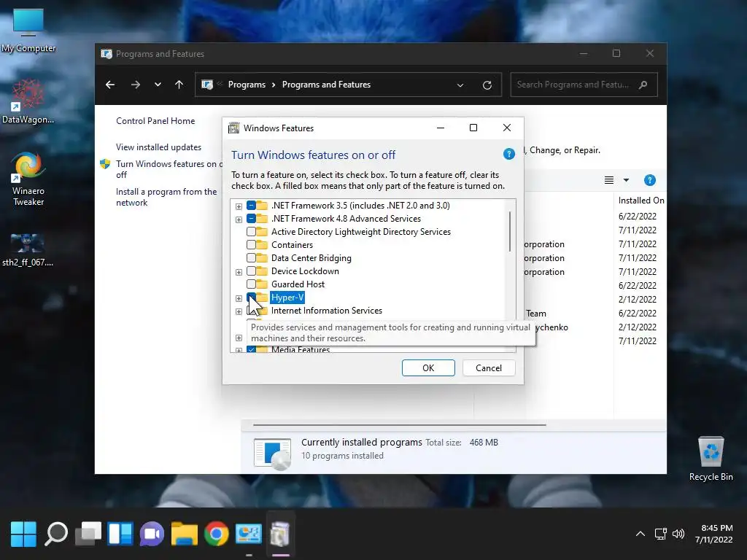Open network status tray icon
This screenshot has width=747, height=560.
[660, 534]
